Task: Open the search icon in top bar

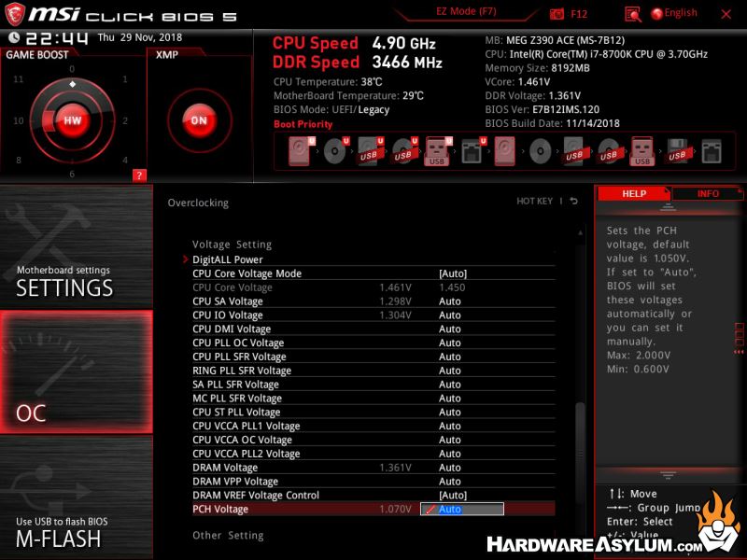Action: click(633, 13)
